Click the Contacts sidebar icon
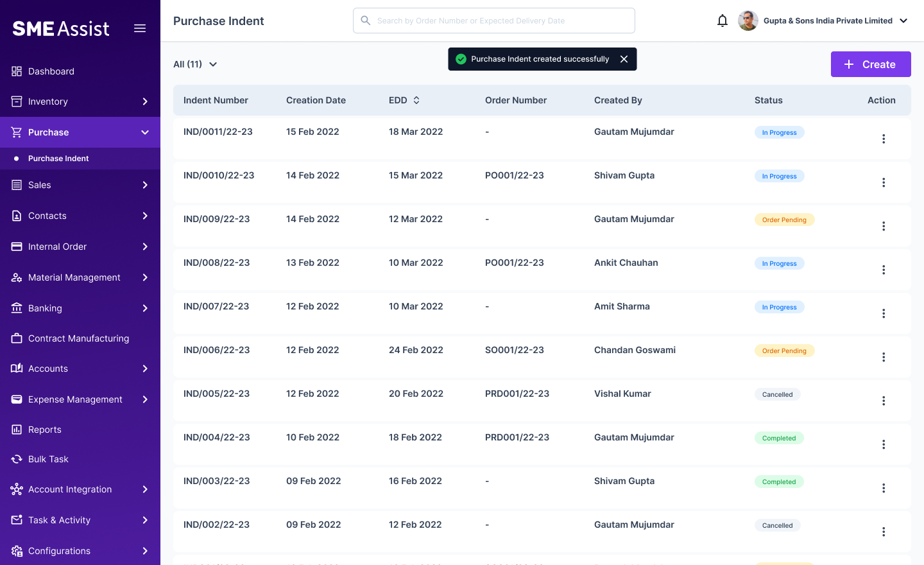Image resolution: width=924 pixels, height=565 pixels. point(17,216)
